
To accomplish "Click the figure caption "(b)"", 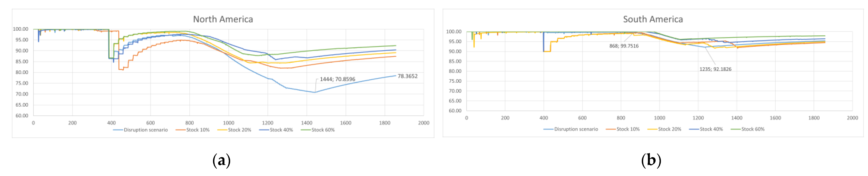I will [x=651, y=160].
